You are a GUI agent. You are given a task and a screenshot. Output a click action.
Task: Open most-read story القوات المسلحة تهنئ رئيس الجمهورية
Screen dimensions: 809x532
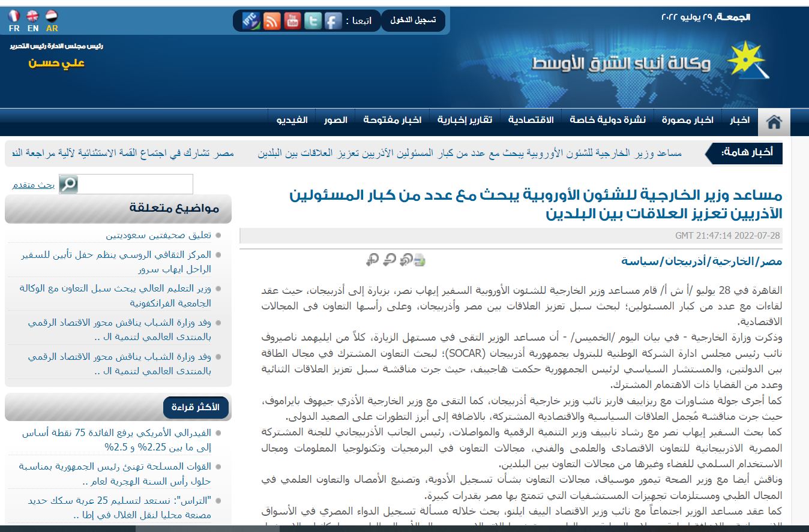pos(115,473)
